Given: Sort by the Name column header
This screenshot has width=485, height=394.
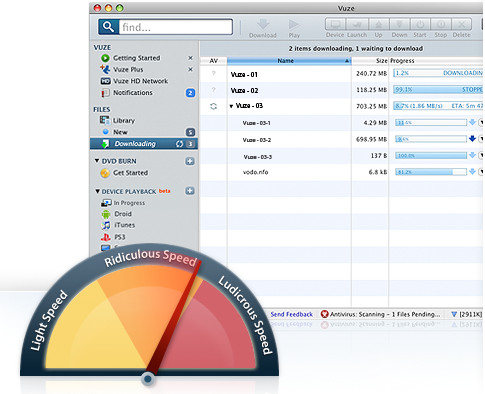Looking at the screenshot, I should [289, 61].
